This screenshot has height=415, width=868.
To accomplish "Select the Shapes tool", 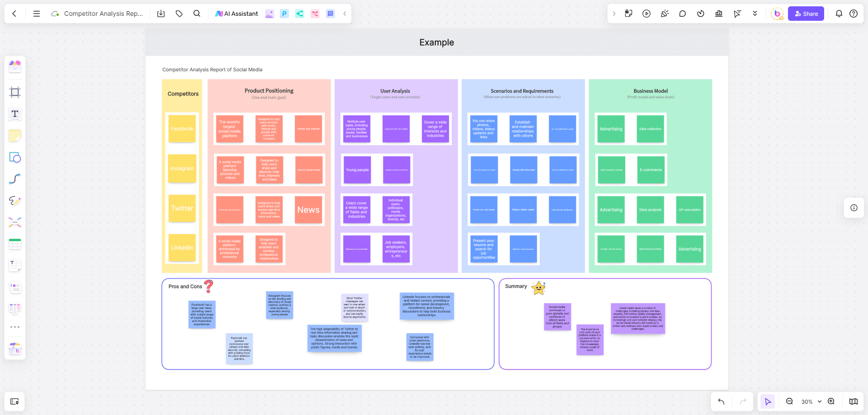I will click(15, 157).
